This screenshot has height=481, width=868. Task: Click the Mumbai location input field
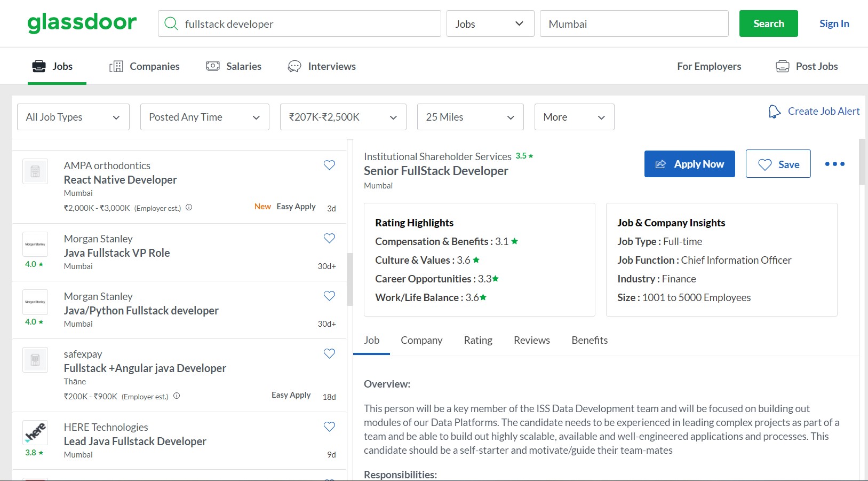[634, 23]
